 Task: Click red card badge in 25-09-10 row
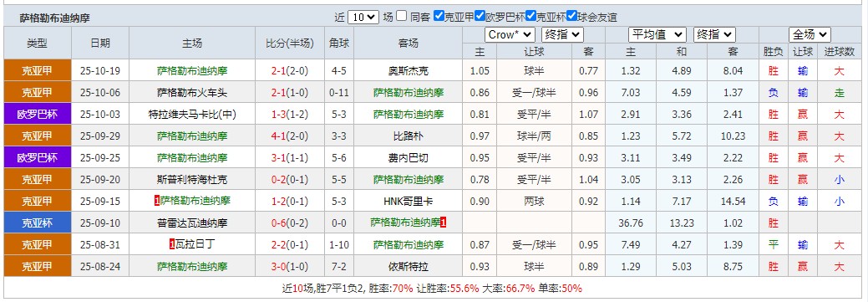click(444, 223)
